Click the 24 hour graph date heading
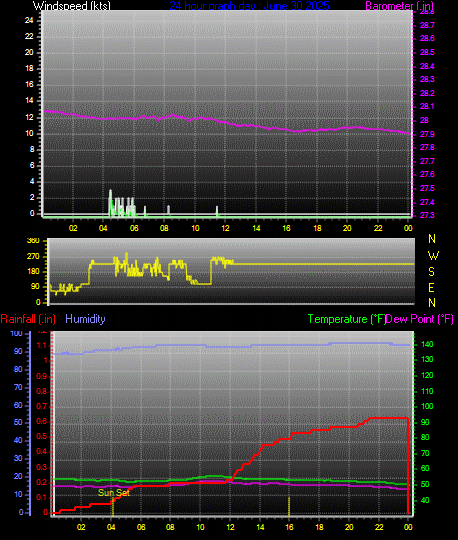The width and height of the screenshot is (458, 540). 249,6
